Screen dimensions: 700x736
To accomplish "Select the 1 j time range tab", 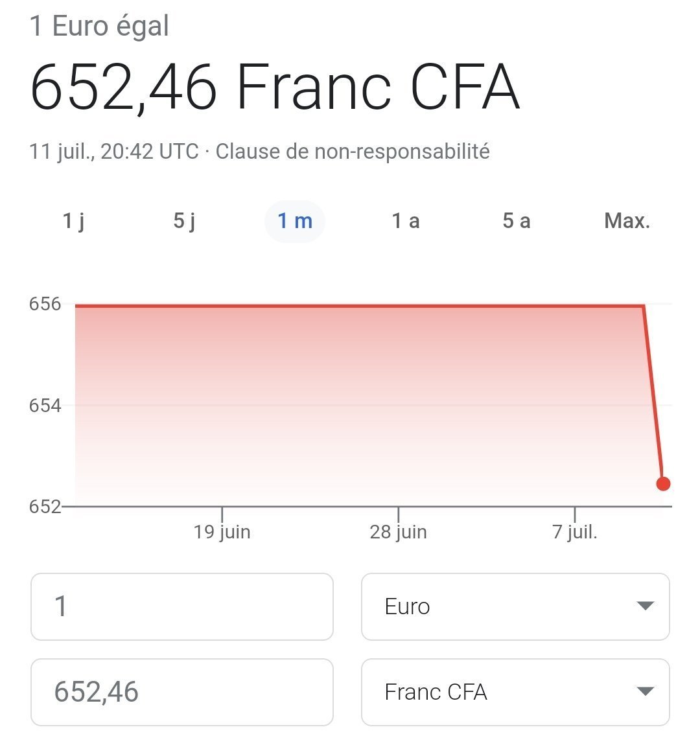I will point(74,221).
